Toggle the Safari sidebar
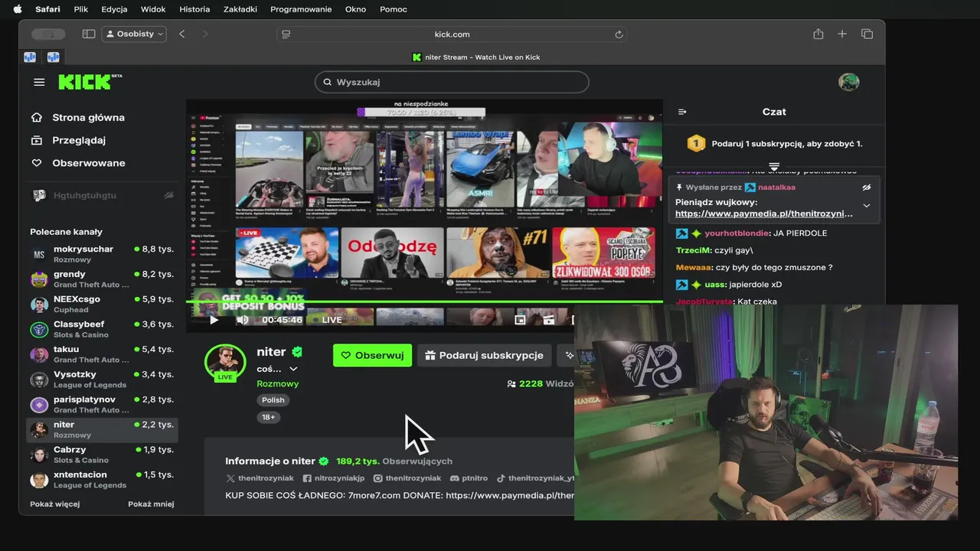This screenshot has height=551, width=980. [x=89, y=34]
